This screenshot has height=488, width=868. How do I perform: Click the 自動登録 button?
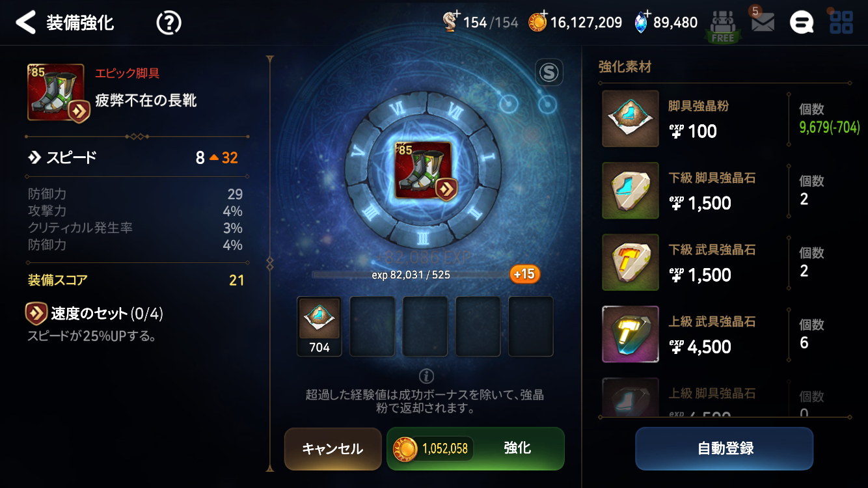click(724, 448)
